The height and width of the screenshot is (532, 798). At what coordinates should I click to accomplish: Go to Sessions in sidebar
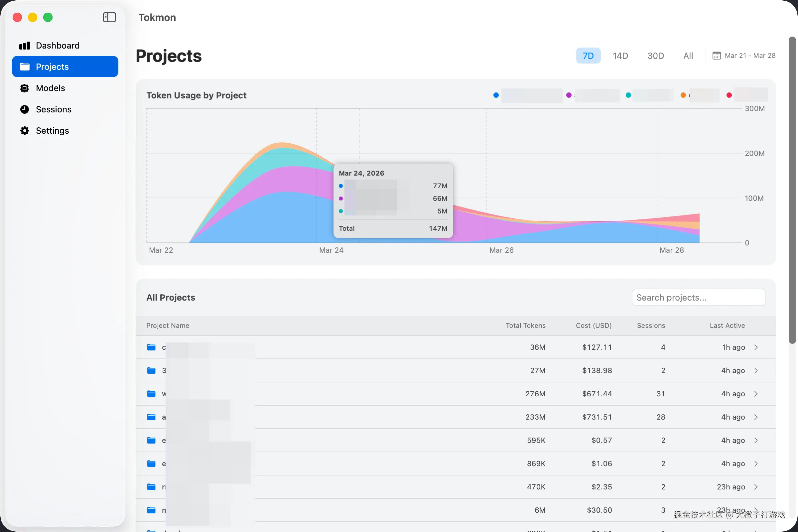tap(54, 109)
